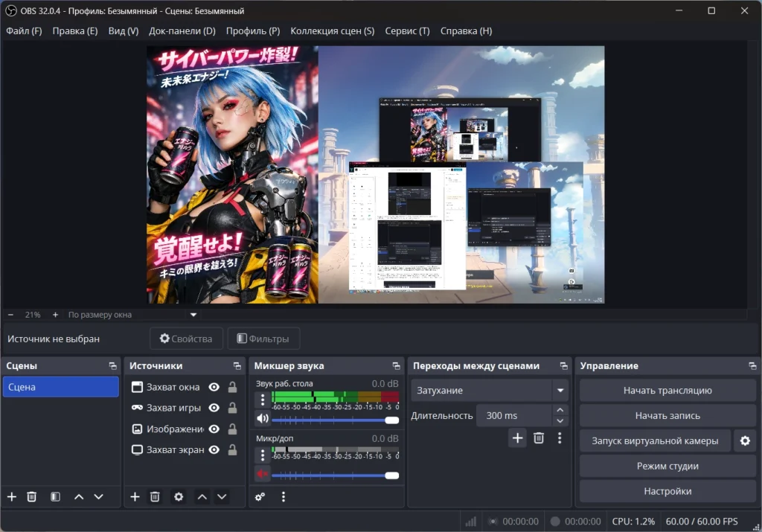
Task: Expand the Затухание transition dropdown
Action: tap(560, 391)
